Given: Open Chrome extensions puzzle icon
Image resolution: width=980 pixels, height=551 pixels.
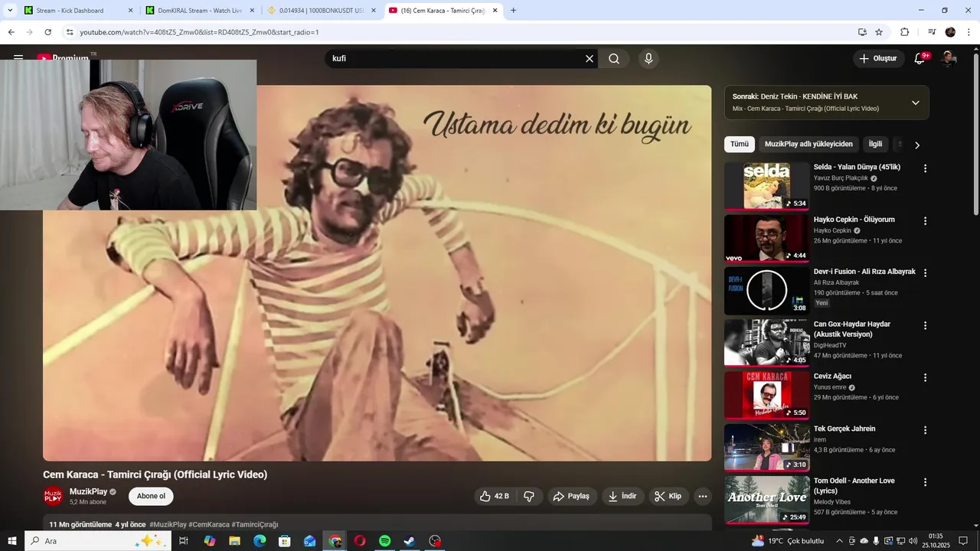Looking at the screenshot, I should tap(904, 32).
